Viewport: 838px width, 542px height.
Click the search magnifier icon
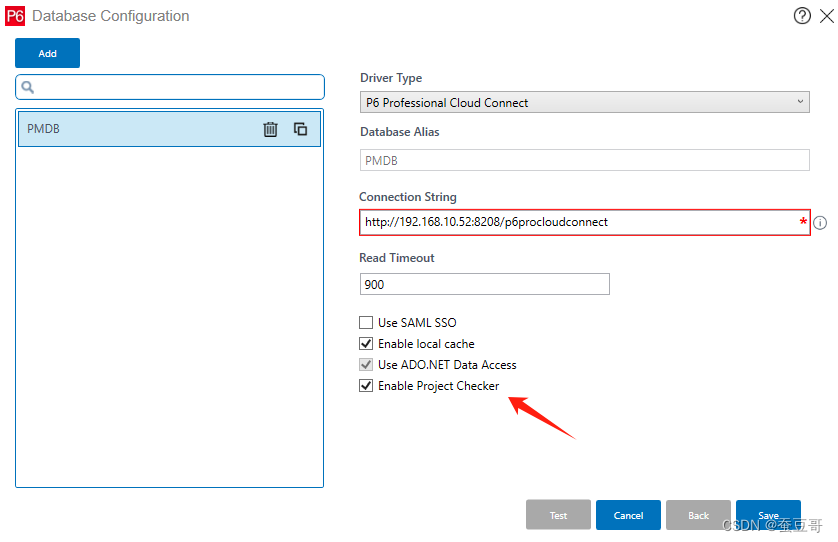(28, 87)
